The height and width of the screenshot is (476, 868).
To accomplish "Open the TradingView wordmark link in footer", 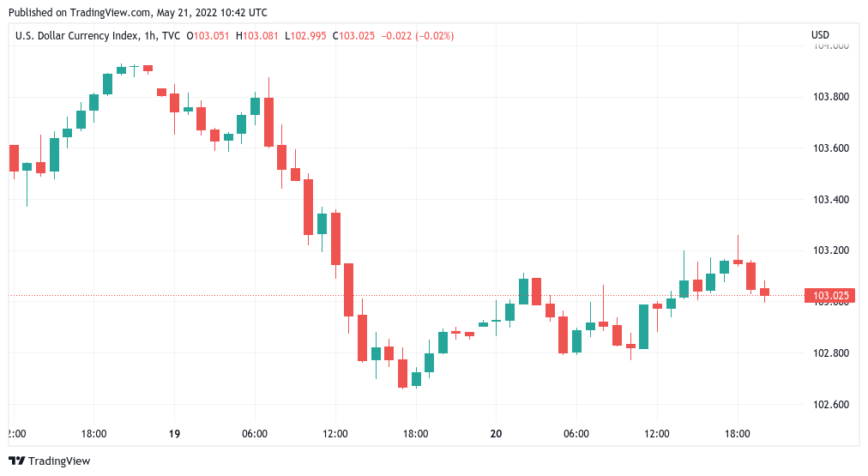I will [59, 461].
